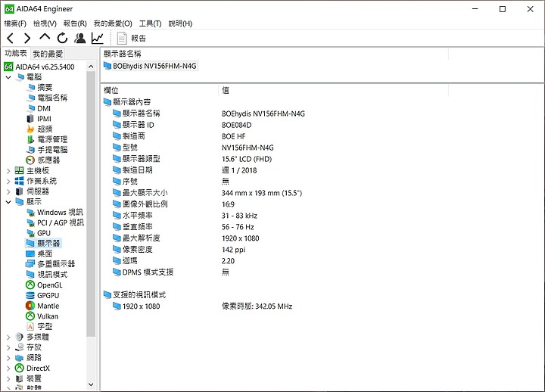
Task: Click the GPGPU icon in the tree
Action: point(30,295)
